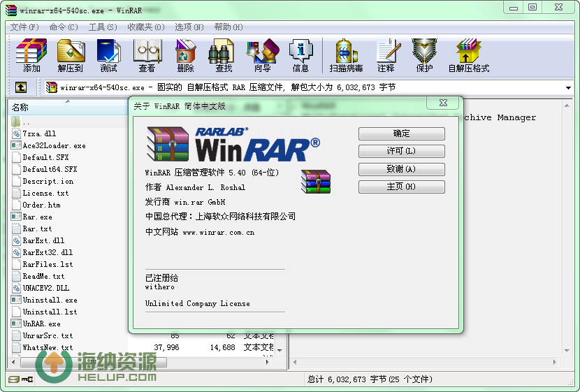Open the 文件(F) menu

(24, 27)
